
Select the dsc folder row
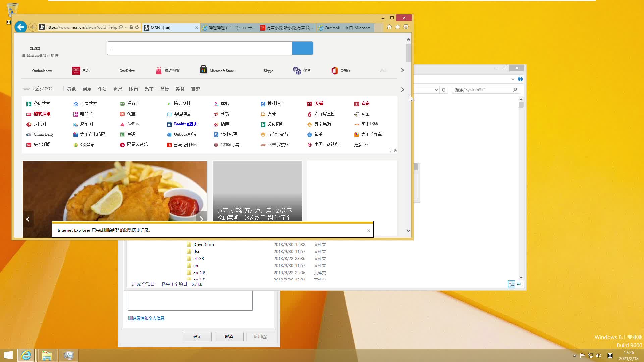click(257, 252)
